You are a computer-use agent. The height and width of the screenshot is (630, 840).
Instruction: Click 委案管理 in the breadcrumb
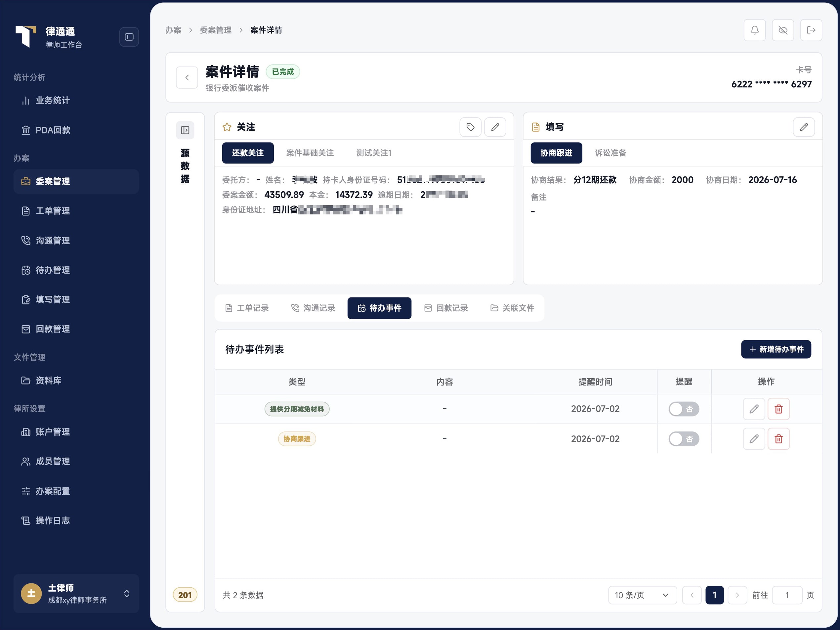coord(216,30)
